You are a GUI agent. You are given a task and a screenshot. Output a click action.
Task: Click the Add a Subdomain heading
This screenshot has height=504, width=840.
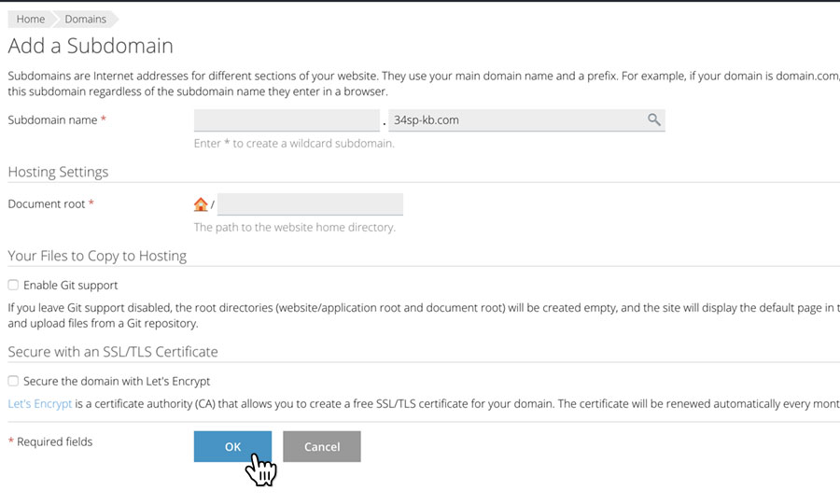pyautogui.click(x=91, y=46)
